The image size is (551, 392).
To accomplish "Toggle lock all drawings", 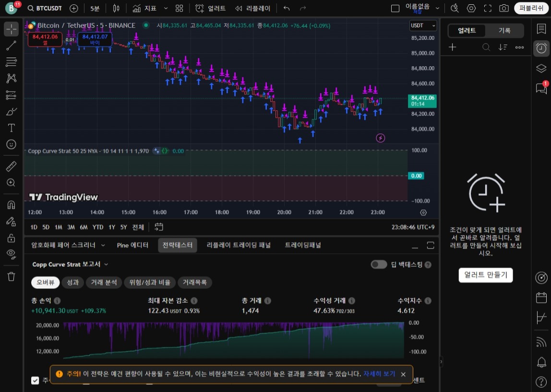I will coord(11,238).
